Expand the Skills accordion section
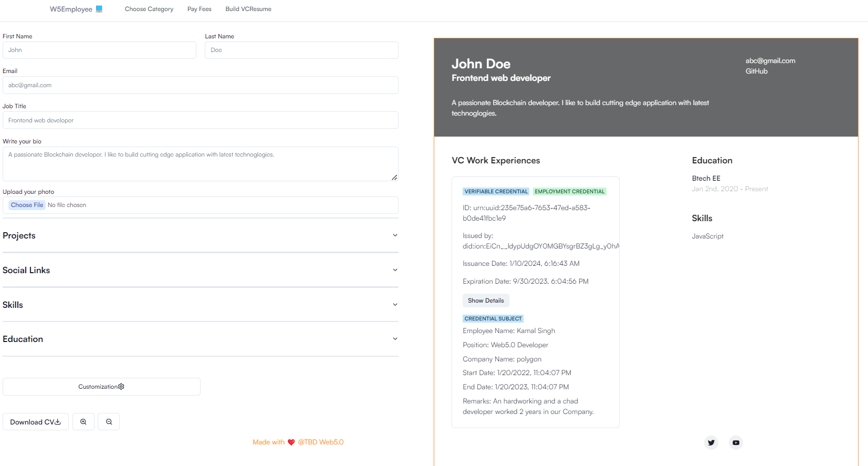This screenshot has height=466, width=868. tap(200, 305)
